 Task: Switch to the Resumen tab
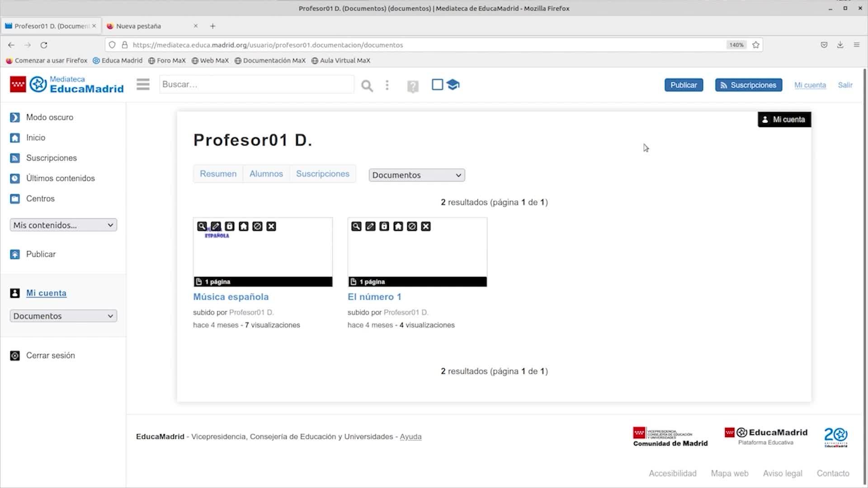[x=218, y=174]
